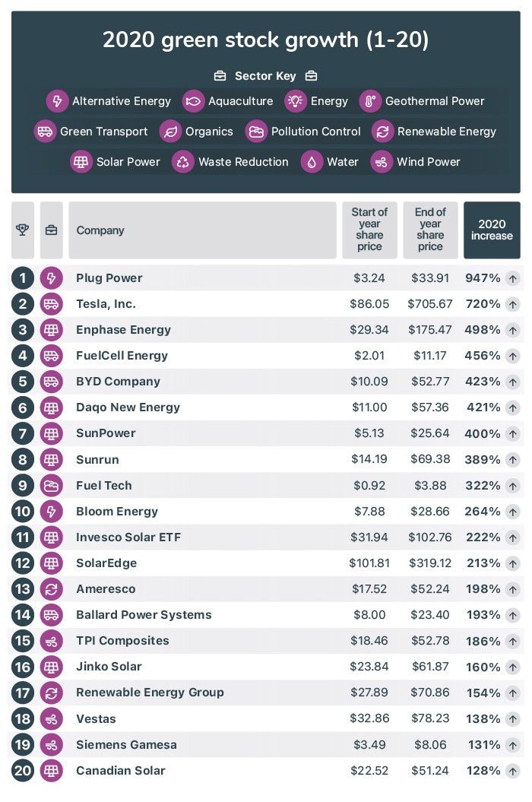Click the Wind Power sector key icon
Screen dimensions: 532x802
click(x=382, y=162)
